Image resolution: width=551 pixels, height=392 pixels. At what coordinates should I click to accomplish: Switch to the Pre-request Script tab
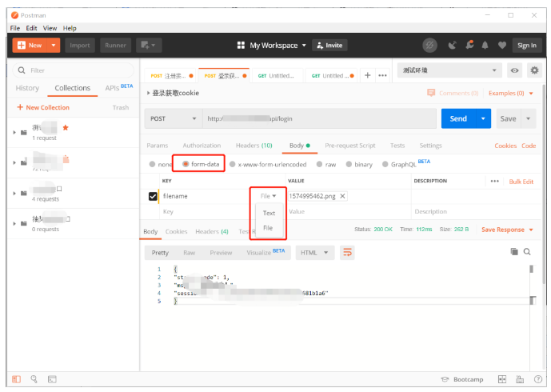(x=350, y=146)
